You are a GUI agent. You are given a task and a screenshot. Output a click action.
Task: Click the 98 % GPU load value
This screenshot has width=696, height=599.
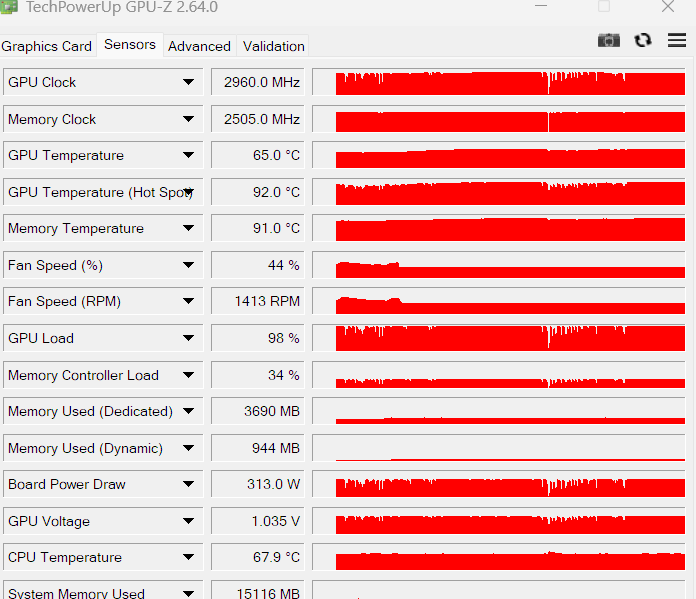point(258,338)
